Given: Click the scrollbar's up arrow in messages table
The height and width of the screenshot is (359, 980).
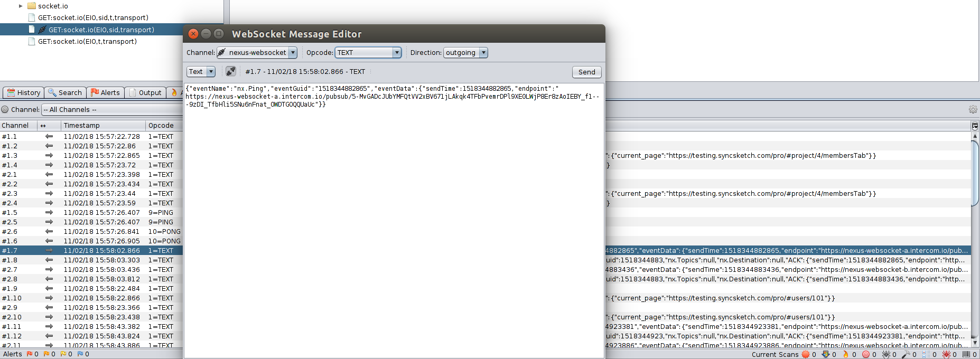Looking at the screenshot, I should [x=975, y=136].
